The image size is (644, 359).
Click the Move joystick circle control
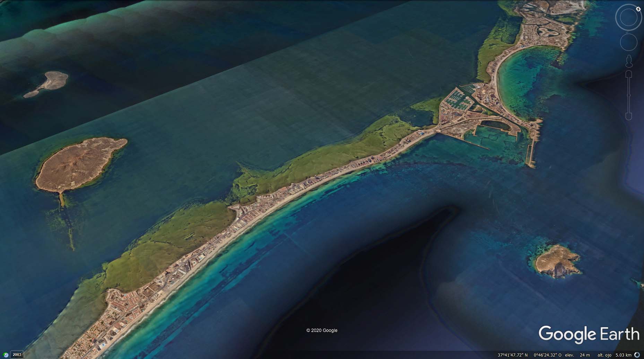628,43
